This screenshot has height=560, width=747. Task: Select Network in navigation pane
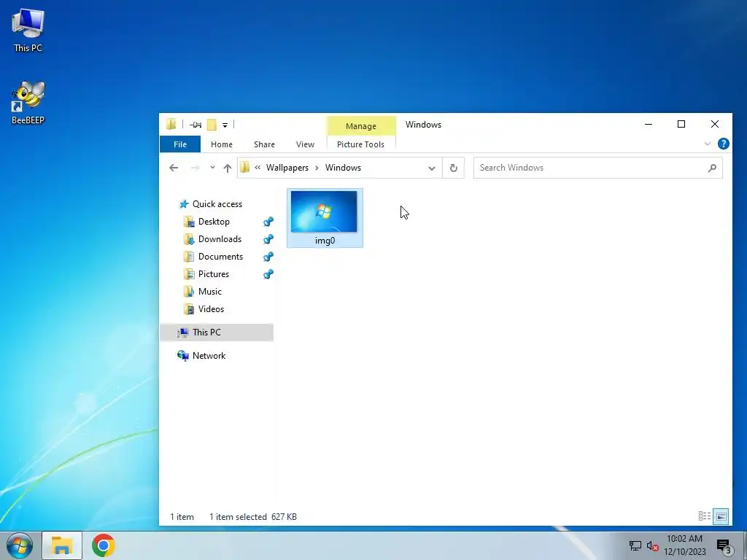(209, 356)
